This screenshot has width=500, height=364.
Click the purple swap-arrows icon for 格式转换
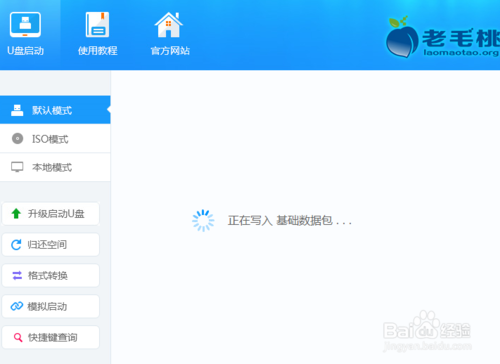(x=17, y=275)
